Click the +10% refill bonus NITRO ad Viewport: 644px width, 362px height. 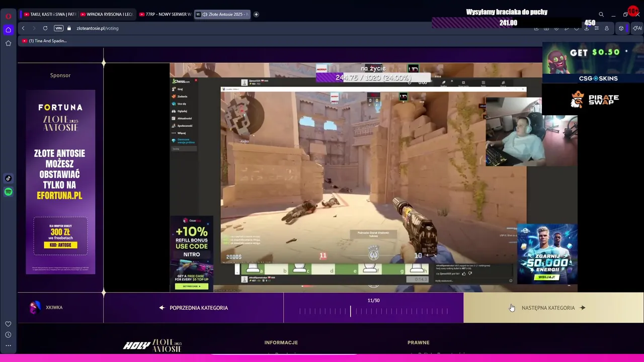tap(192, 253)
